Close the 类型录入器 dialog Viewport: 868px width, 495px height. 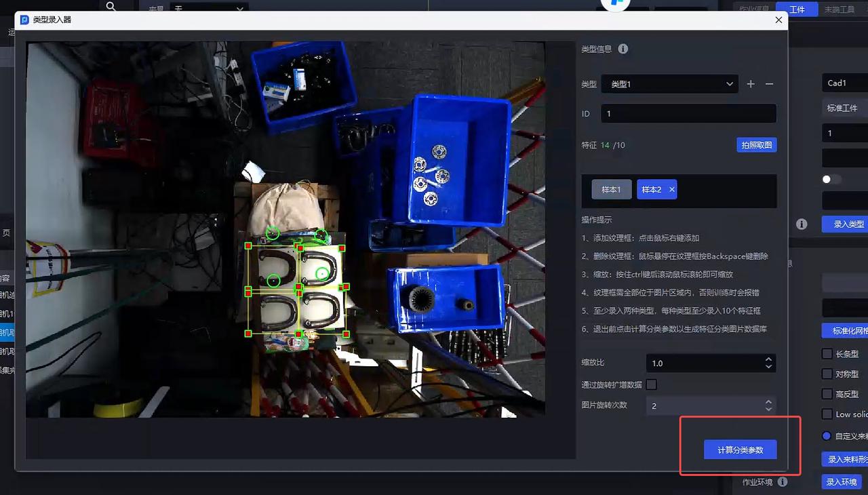(x=778, y=20)
